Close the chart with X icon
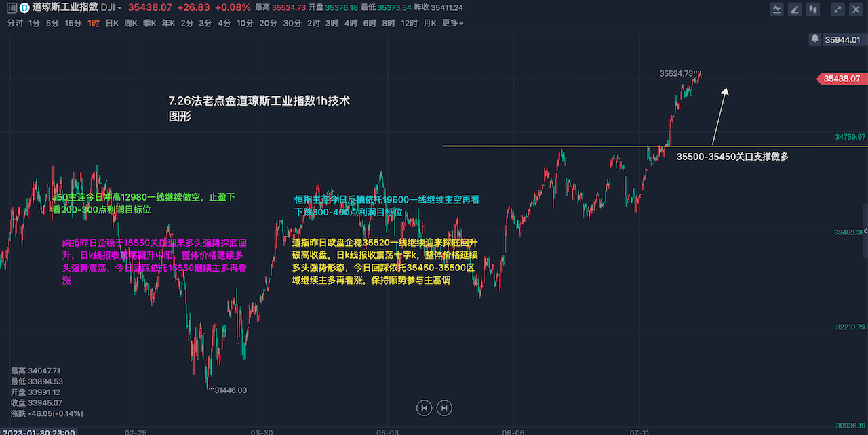The height and width of the screenshot is (435, 868). tap(855, 9)
